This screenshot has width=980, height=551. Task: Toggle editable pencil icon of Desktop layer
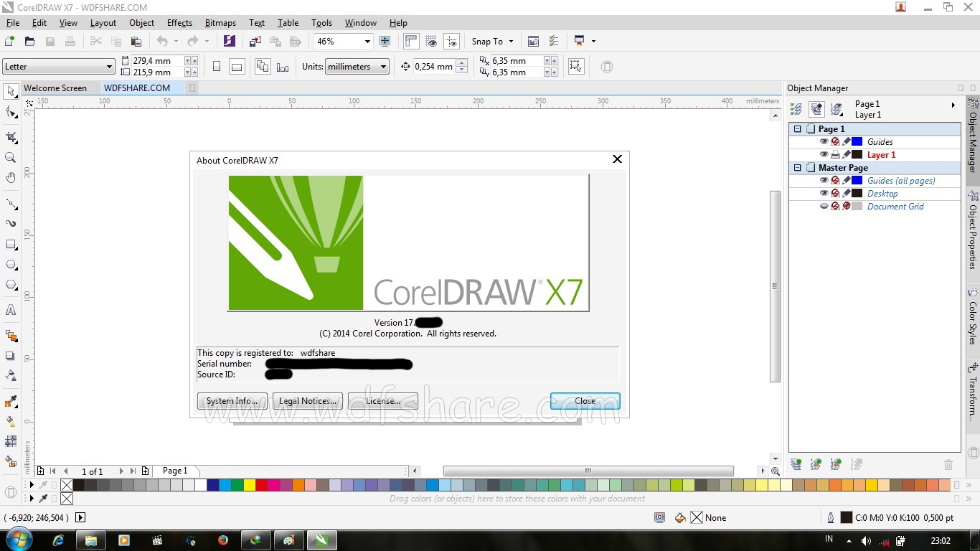click(x=847, y=194)
